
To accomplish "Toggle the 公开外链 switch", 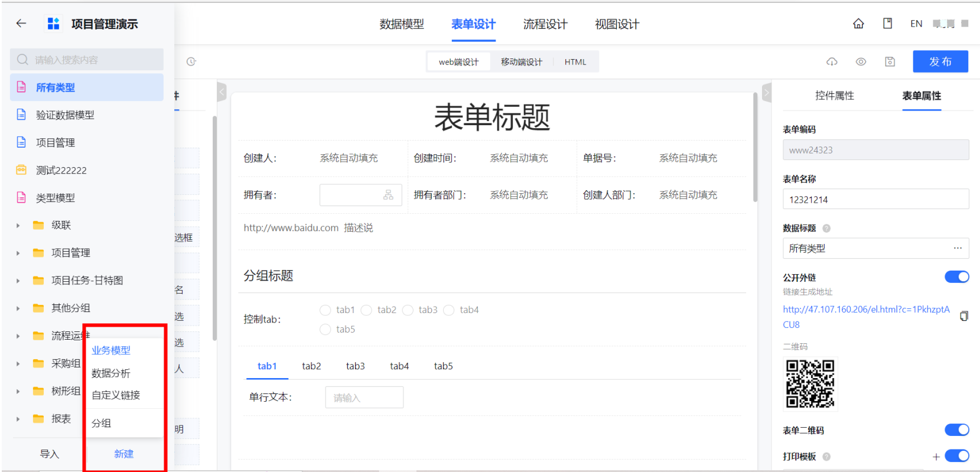I will (956, 276).
